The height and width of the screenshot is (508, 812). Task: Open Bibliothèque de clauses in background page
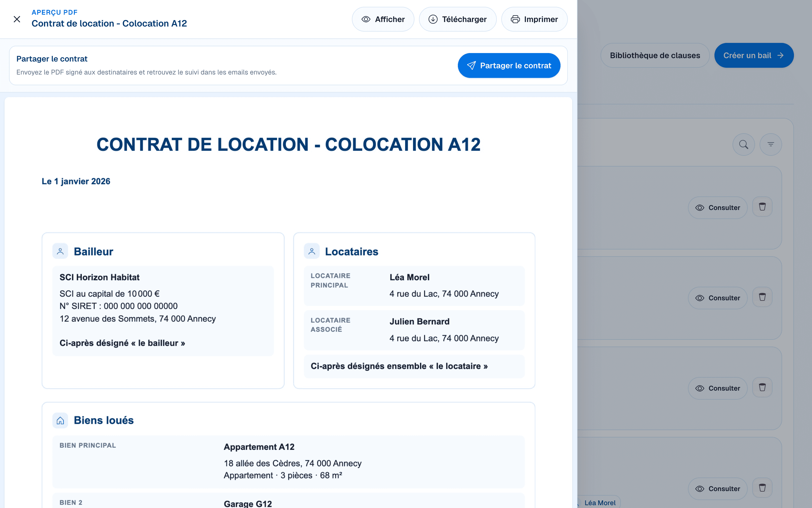tap(655, 55)
